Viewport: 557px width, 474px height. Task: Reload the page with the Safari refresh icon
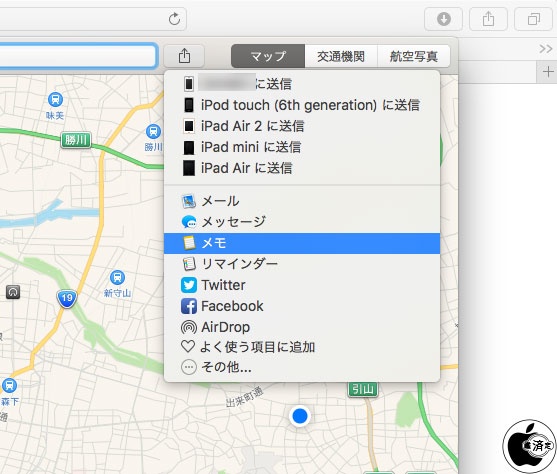[174, 19]
